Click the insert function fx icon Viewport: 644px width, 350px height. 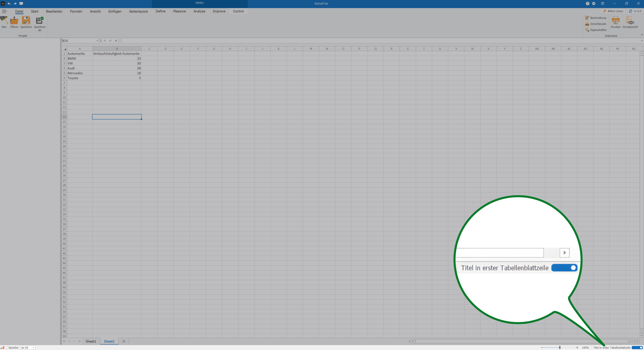[116, 41]
